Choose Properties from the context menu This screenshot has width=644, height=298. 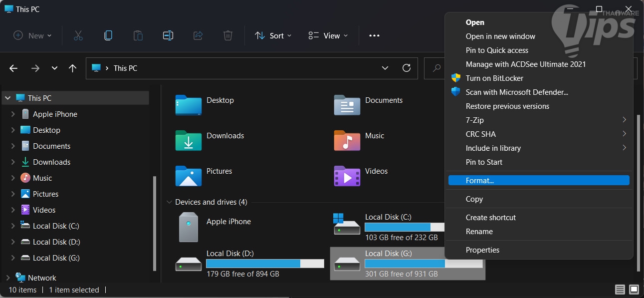(482, 250)
